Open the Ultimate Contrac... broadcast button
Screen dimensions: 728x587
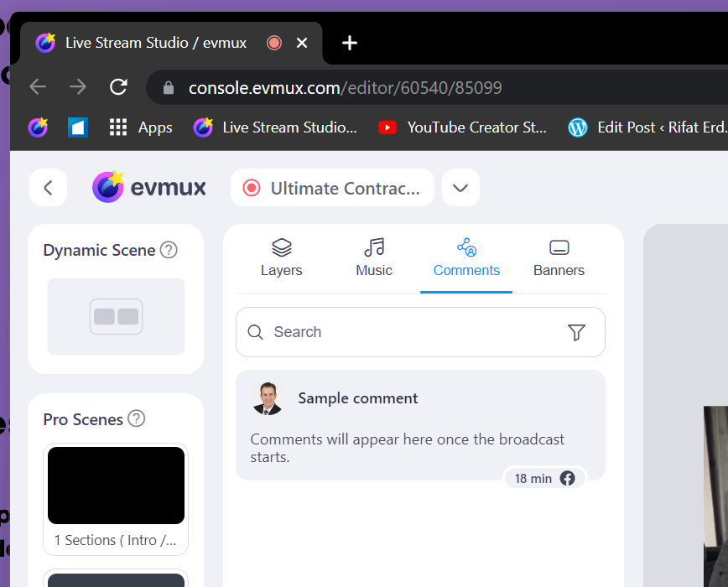pos(332,188)
